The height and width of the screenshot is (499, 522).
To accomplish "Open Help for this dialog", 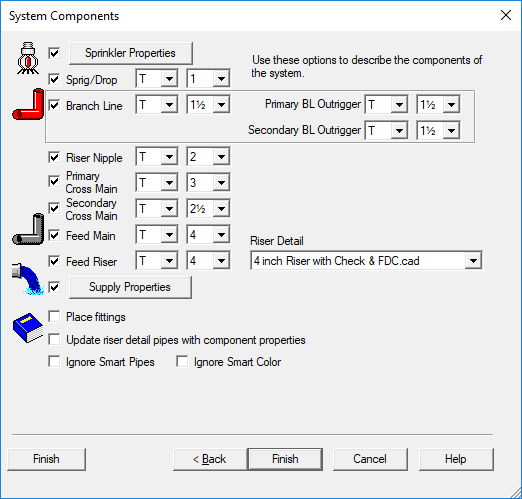I will click(x=456, y=459).
